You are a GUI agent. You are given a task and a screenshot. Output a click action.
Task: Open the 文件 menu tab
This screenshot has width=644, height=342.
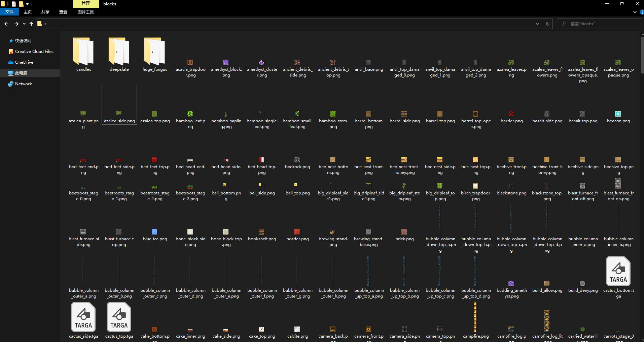pyautogui.click(x=9, y=12)
